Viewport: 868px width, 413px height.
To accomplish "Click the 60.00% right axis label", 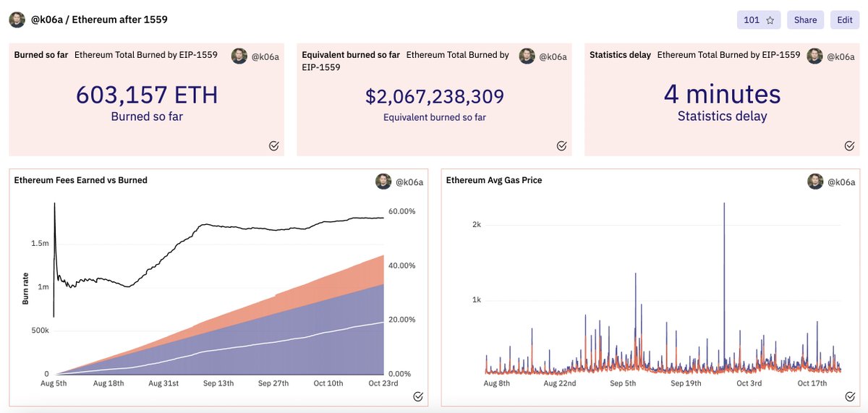I will point(403,211).
